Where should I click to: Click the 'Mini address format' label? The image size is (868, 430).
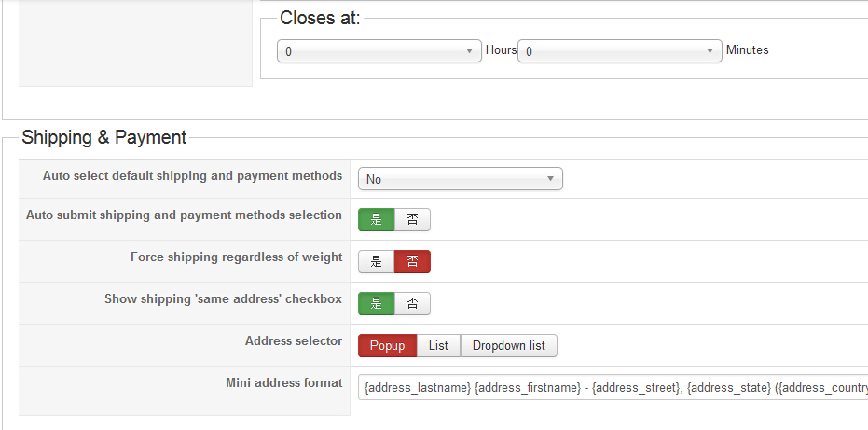283,383
